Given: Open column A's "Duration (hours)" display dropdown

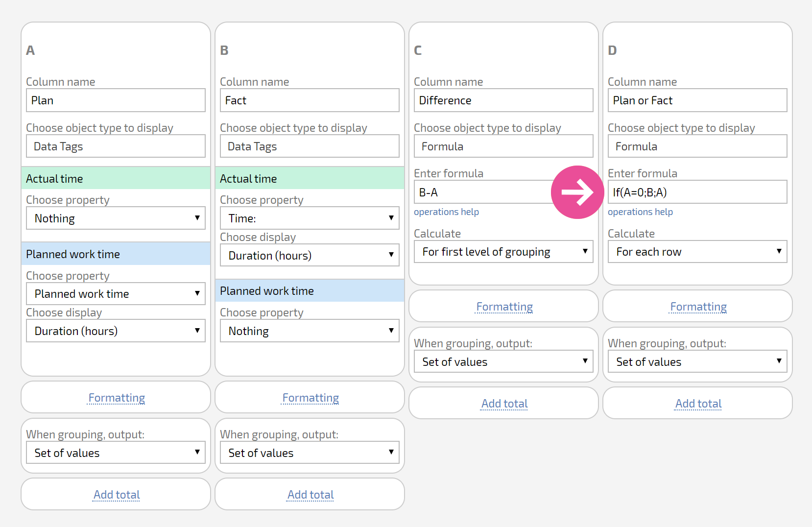Looking at the screenshot, I should (x=116, y=331).
